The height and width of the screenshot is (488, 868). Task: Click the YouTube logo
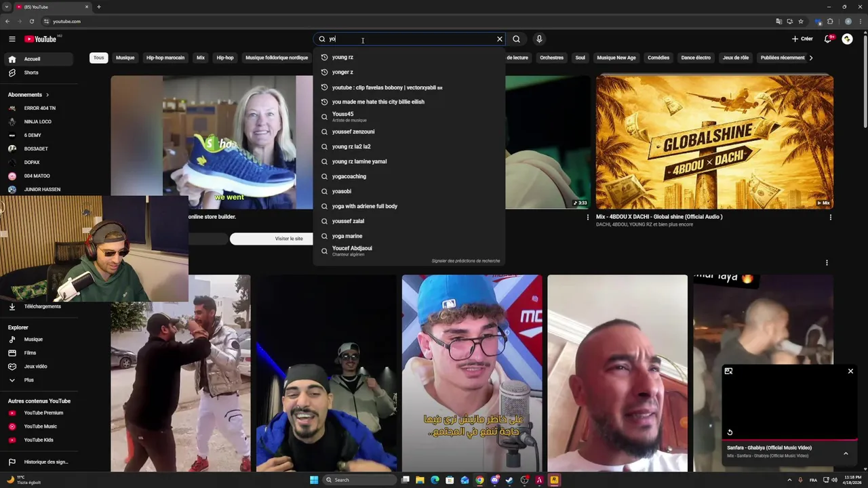[41, 39]
